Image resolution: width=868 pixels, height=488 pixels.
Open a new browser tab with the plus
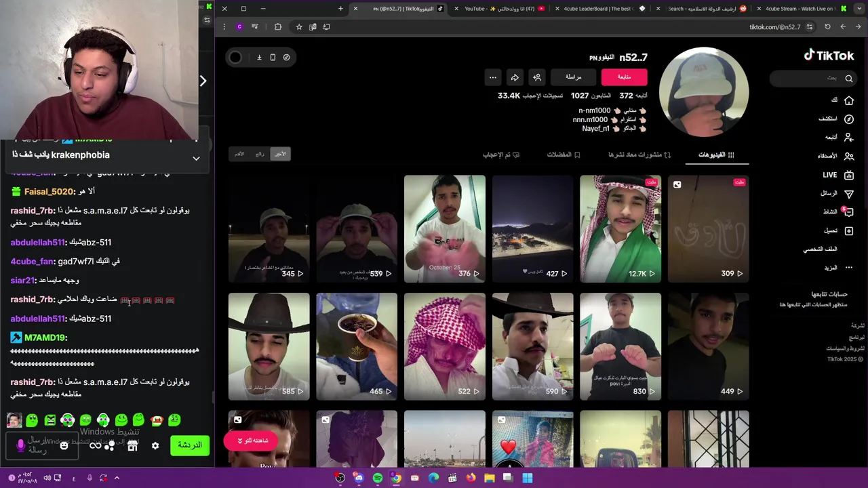point(340,9)
